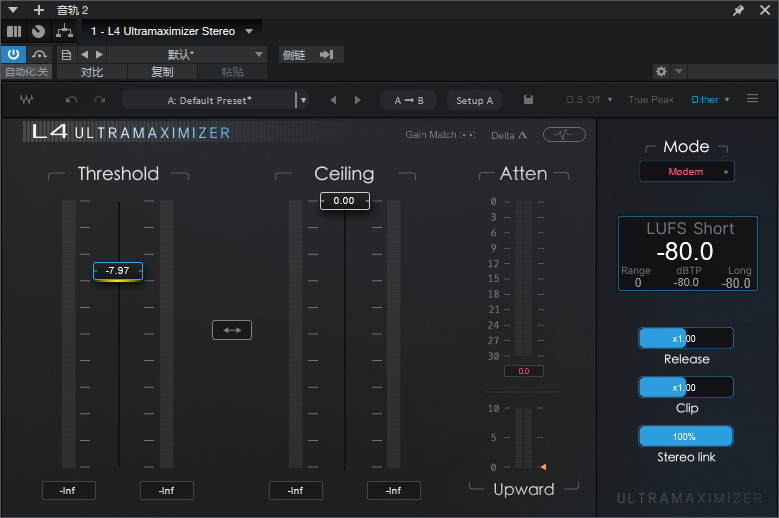The width and height of the screenshot is (779, 518).
Task: Click the left Ceiling -Inf peak readout
Action: point(296,491)
